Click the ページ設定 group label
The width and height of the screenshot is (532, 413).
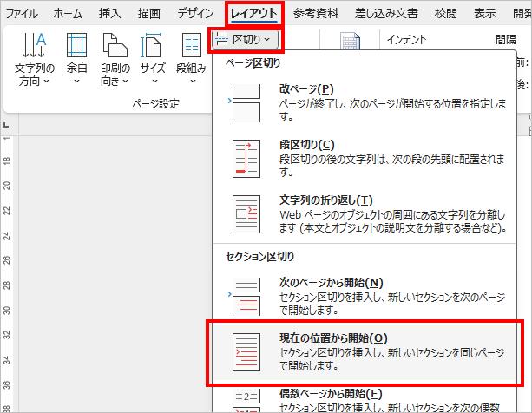[155, 104]
